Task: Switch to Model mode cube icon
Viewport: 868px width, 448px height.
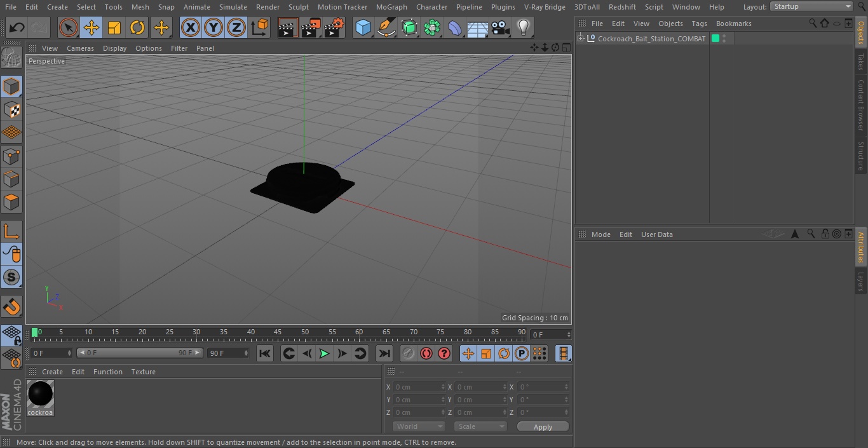Action: pyautogui.click(x=11, y=86)
